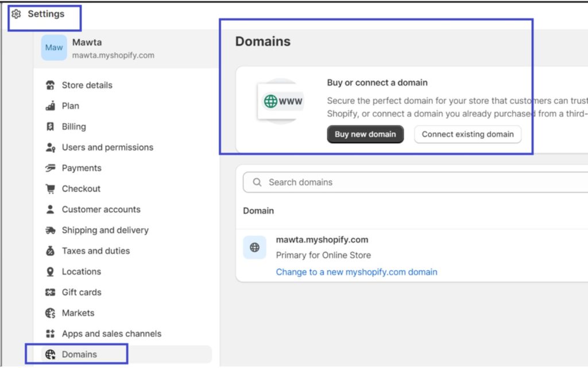This screenshot has height=368, width=588.
Task: Select Users and permissions
Action: pyautogui.click(x=107, y=147)
